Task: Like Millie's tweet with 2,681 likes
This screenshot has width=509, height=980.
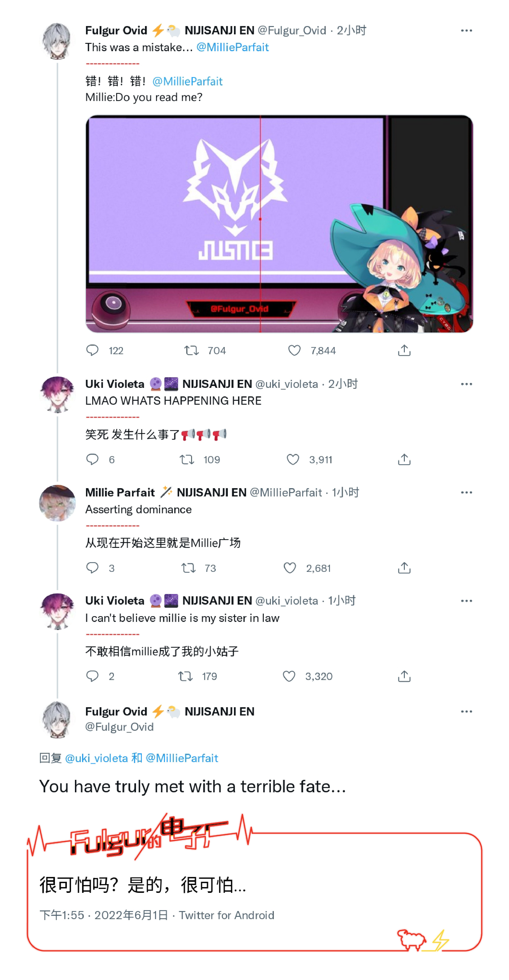Action: click(290, 568)
